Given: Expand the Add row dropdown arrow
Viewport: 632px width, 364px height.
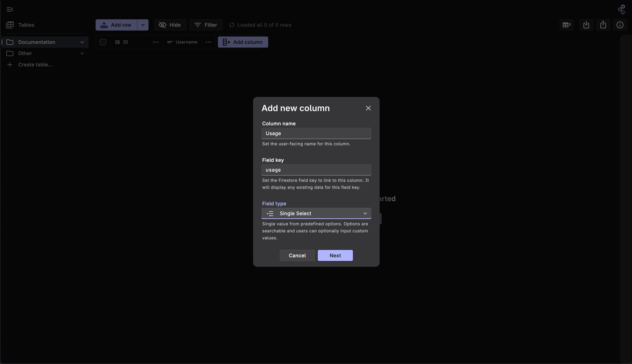Looking at the screenshot, I should pos(143,25).
